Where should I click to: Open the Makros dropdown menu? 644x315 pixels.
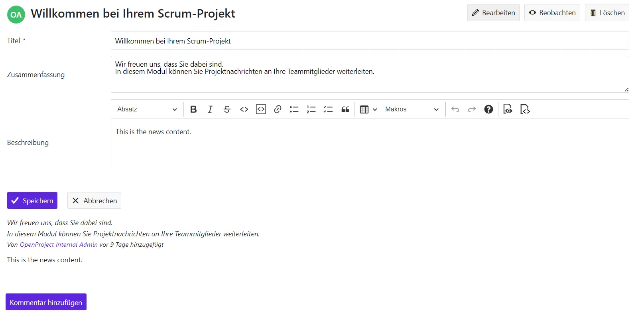(x=412, y=109)
